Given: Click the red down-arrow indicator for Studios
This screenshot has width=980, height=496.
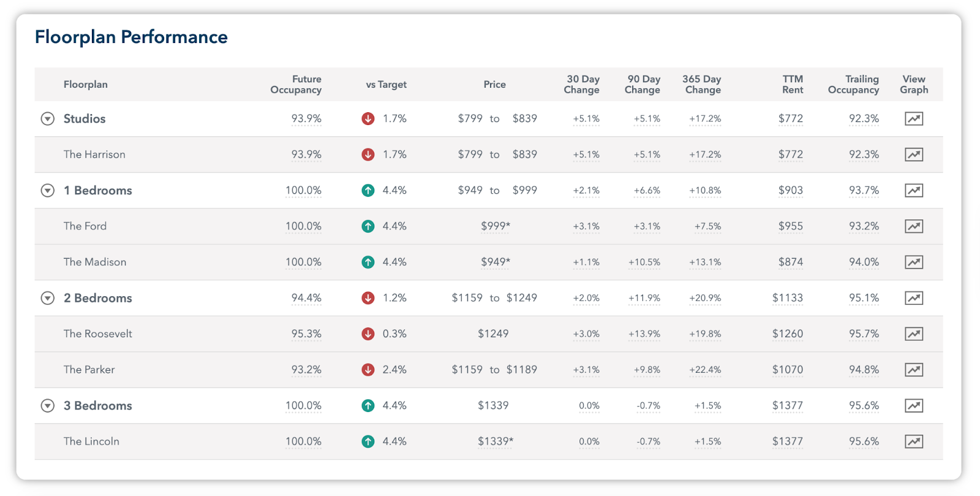Looking at the screenshot, I should (x=368, y=119).
